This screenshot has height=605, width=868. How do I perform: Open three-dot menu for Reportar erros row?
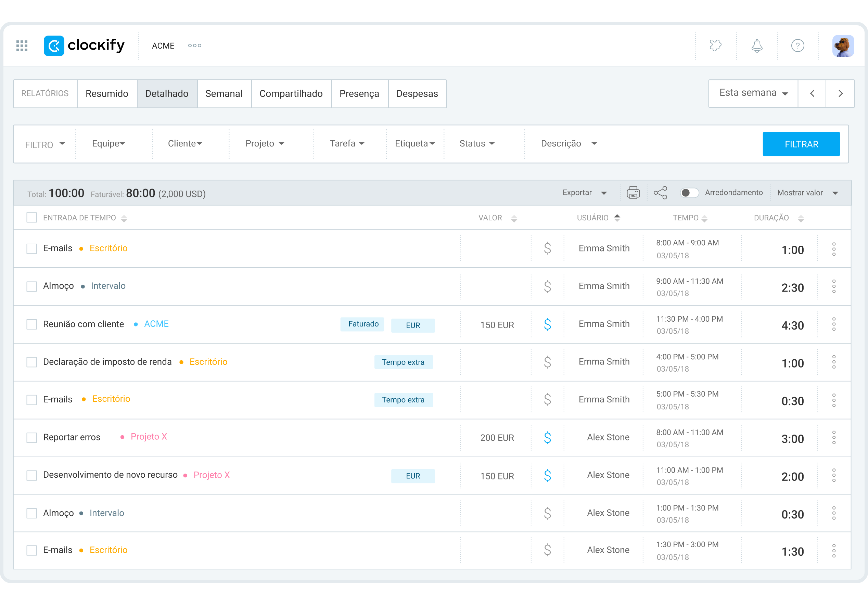point(833,437)
